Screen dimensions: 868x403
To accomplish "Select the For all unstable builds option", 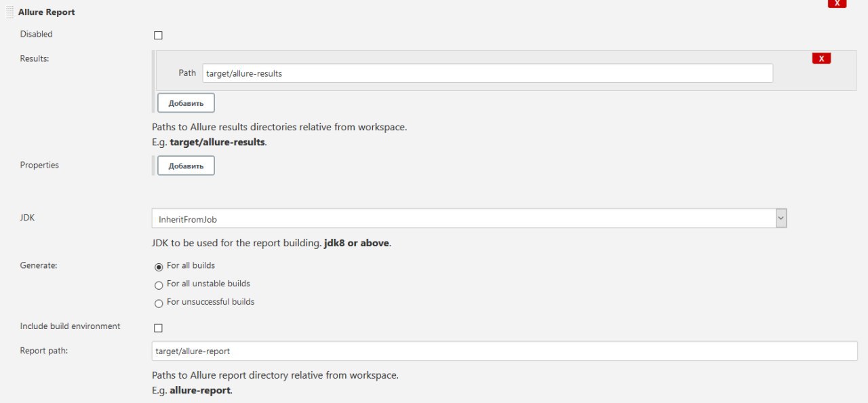I will click(x=159, y=285).
